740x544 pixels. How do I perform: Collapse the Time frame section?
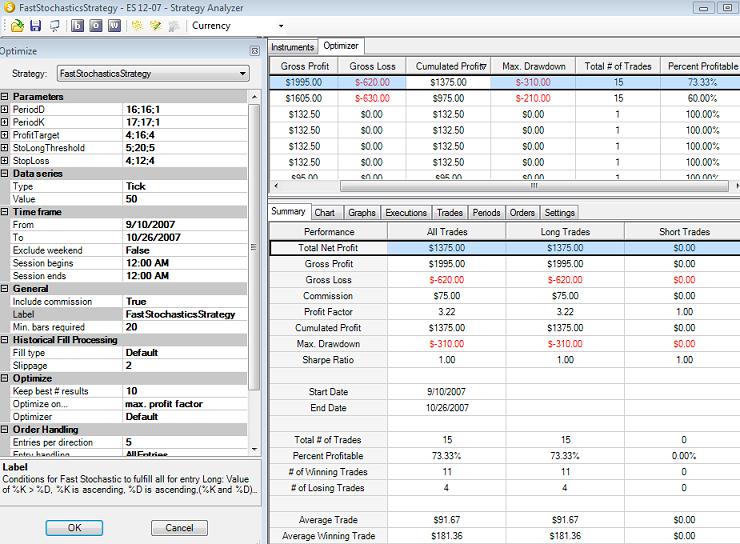click(4, 211)
